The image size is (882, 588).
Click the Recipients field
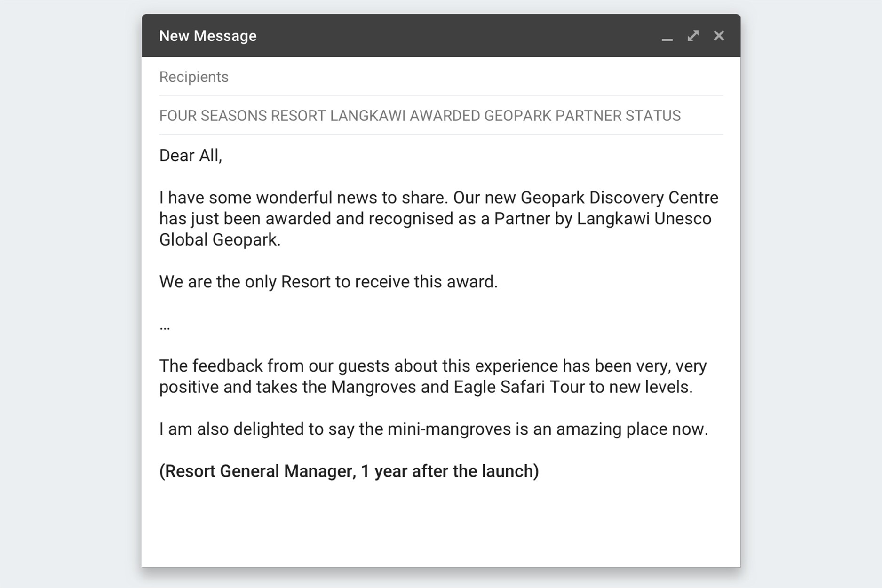tap(441, 77)
